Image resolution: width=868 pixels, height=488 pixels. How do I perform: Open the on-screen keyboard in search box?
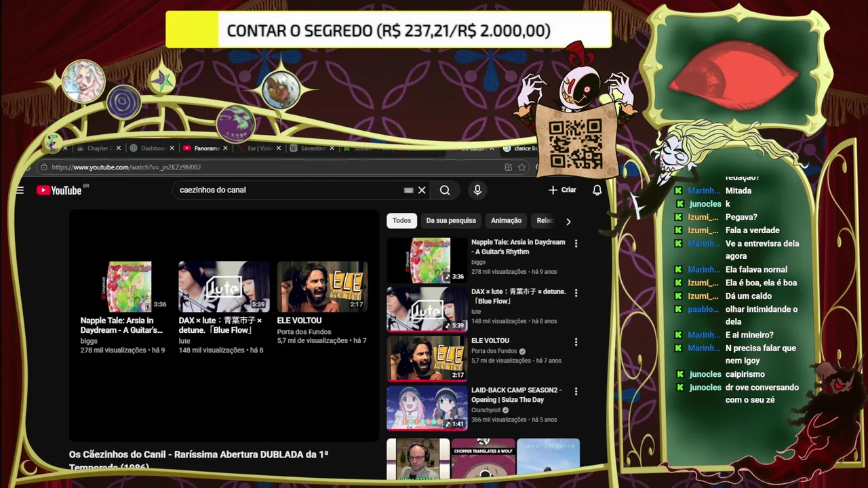point(408,190)
